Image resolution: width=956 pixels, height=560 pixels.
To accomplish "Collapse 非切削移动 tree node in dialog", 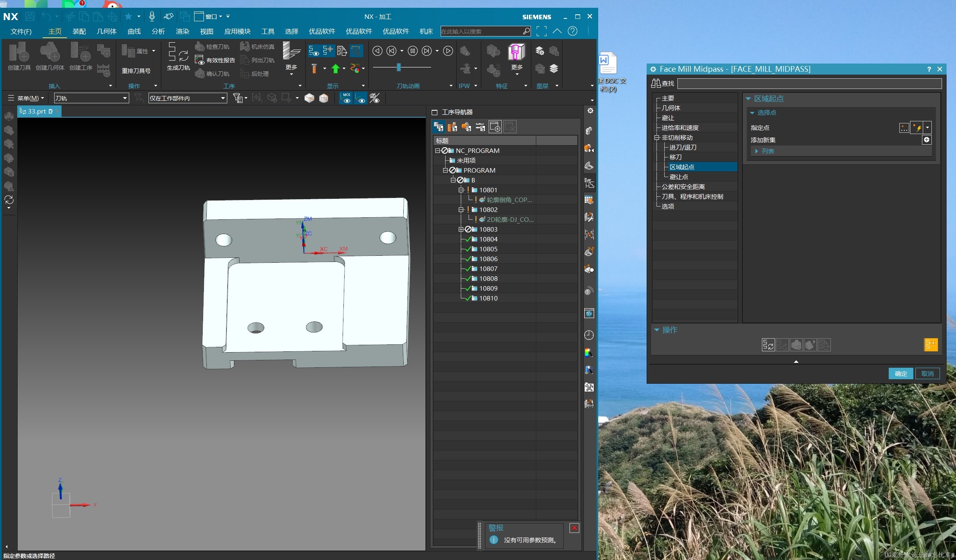I will (656, 137).
